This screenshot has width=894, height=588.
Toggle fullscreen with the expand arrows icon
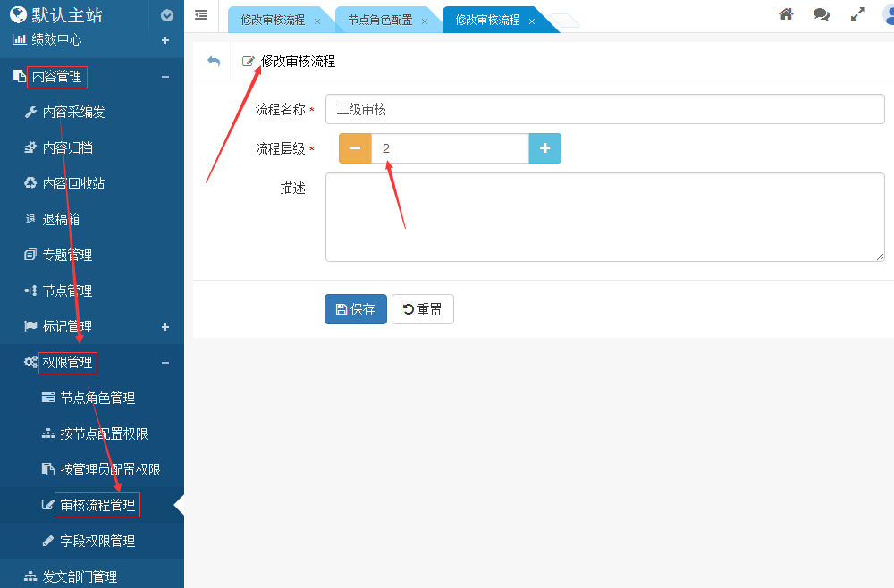pos(857,14)
